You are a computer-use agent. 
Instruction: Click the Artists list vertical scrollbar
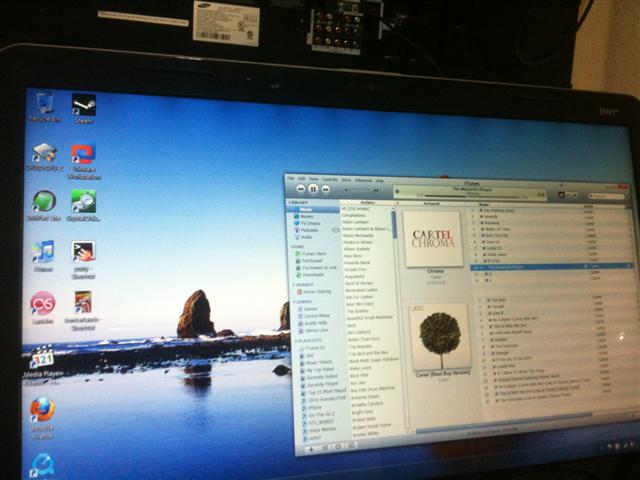(x=393, y=224)
